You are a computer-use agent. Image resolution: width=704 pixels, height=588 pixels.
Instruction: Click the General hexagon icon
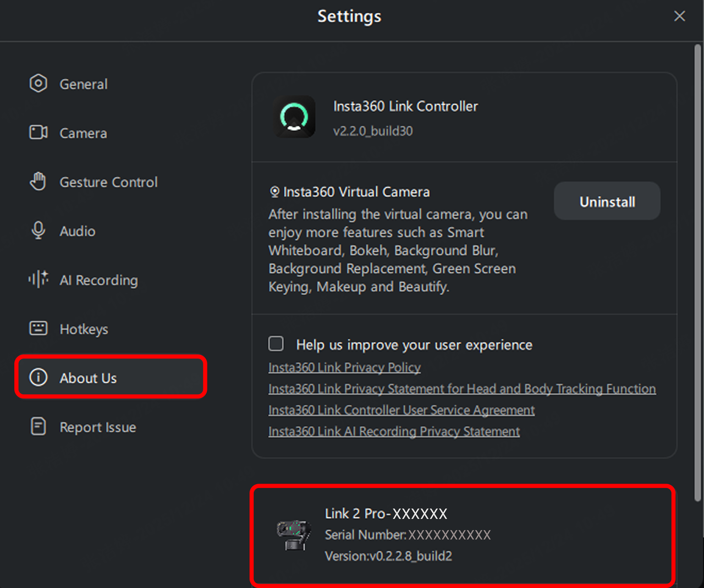point(38,84)
